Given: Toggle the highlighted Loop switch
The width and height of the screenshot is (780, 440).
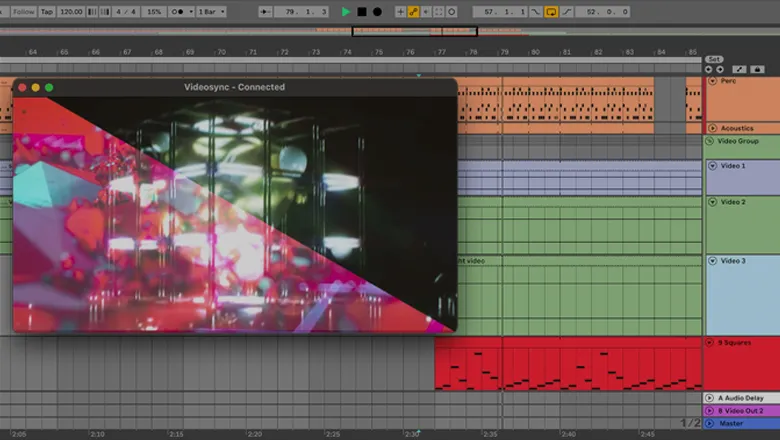Looking at the screenshot, I should [551, 11].
